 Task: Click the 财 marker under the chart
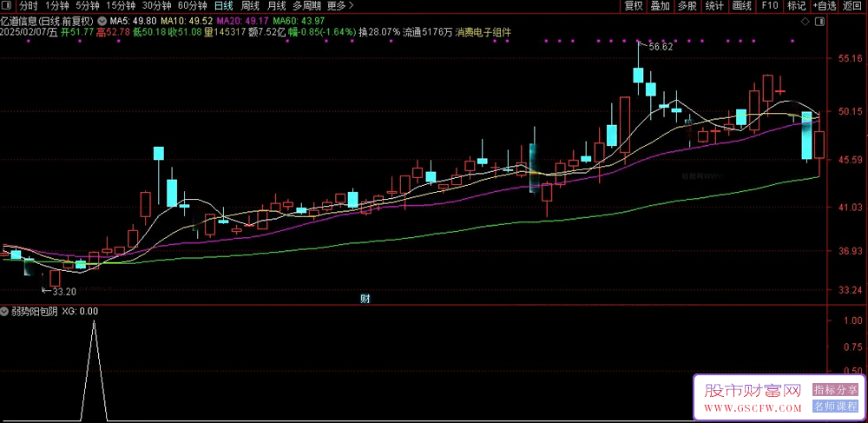[x=365, y=299]
